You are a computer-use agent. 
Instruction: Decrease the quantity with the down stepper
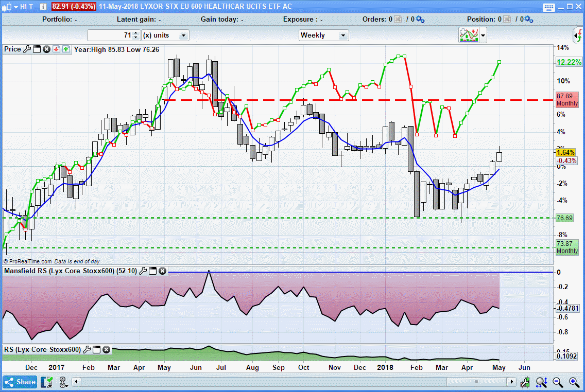(136, 38)
